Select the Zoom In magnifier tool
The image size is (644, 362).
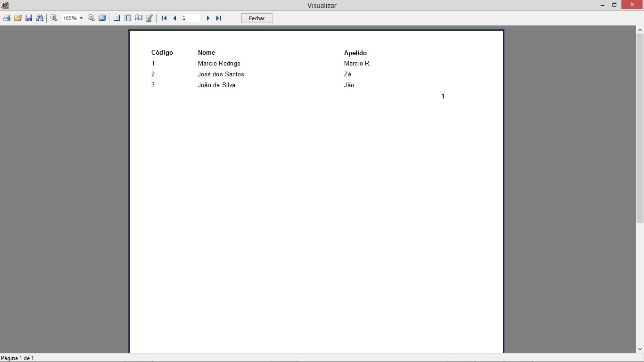pos(53,18)
